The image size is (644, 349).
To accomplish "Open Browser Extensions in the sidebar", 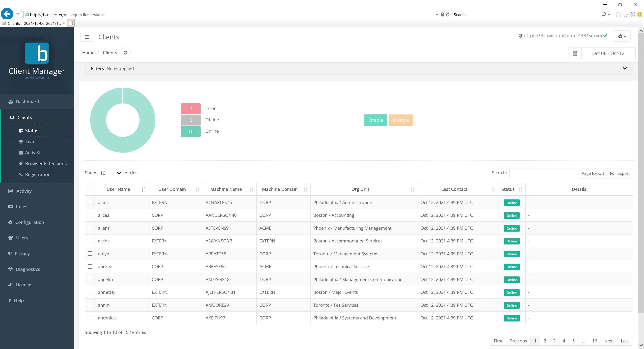I will pyautogui.click(x=45, y=163).
